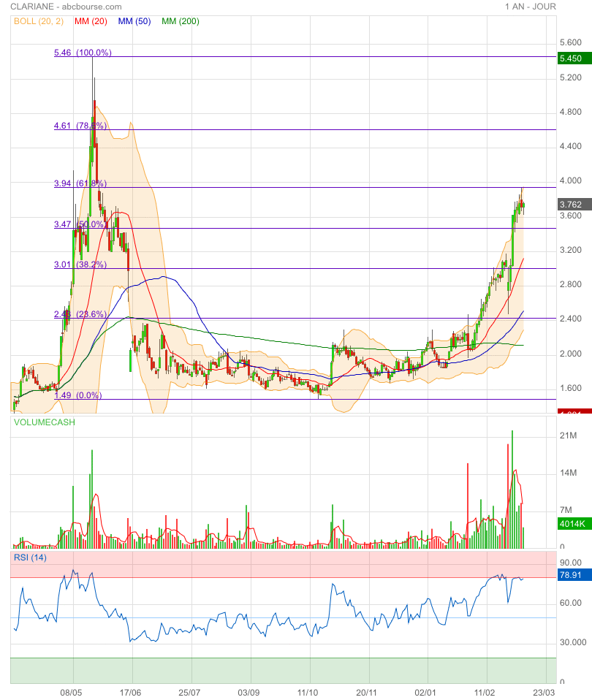This screenshot has height=700, width=592.
Task: Click the 14M volume axis label
Action: (568, 473)
